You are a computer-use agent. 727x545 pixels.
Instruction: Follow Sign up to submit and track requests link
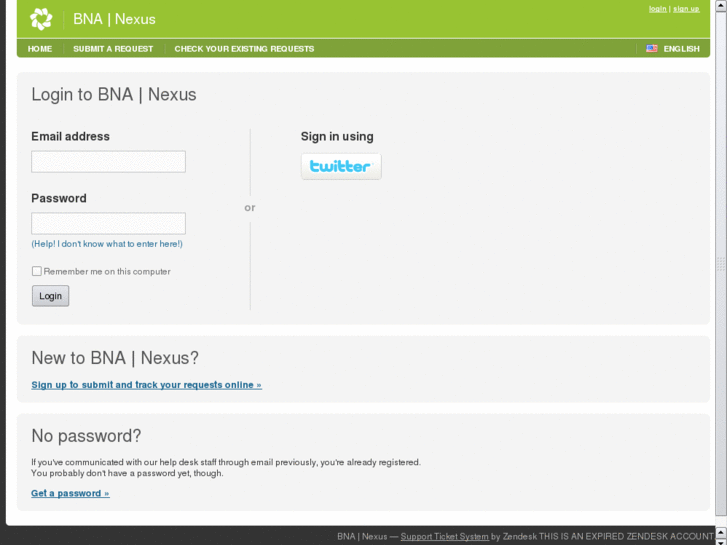pyautogui.click(x=147, y=385)
